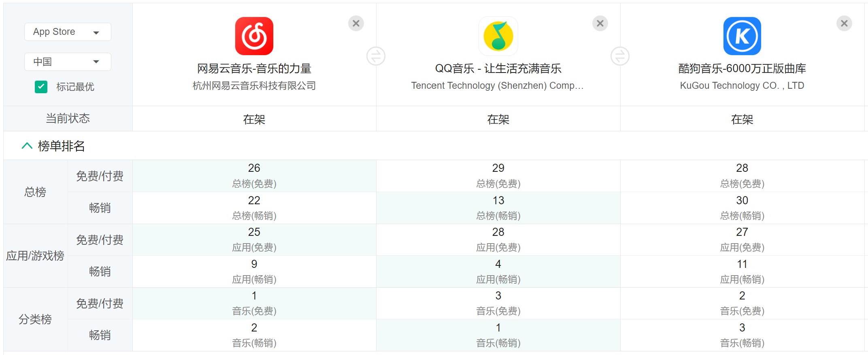This screenshot has height=355, width=868.
Task: Click the KuGou Music app icon
Action: point(742,36)
